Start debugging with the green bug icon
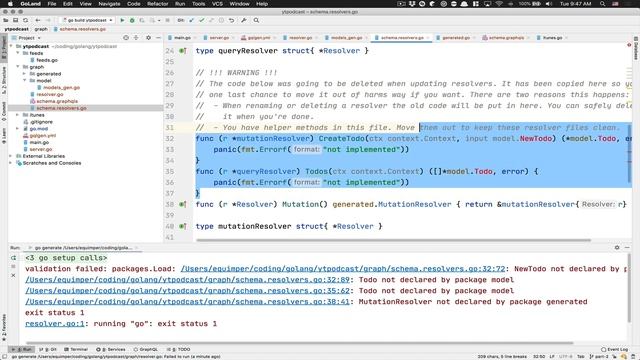 (132, 20)
